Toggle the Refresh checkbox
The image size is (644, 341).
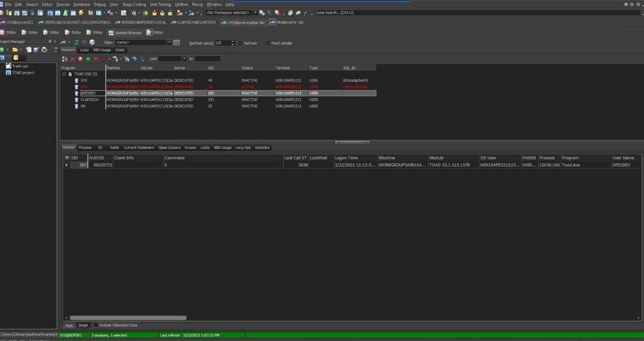click(240, 43)
